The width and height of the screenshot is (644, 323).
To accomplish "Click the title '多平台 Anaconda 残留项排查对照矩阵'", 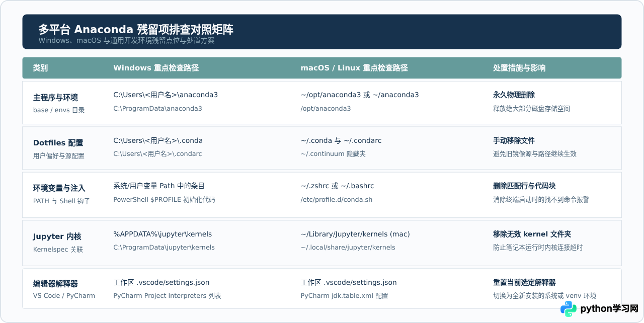I will coord(136,30).
